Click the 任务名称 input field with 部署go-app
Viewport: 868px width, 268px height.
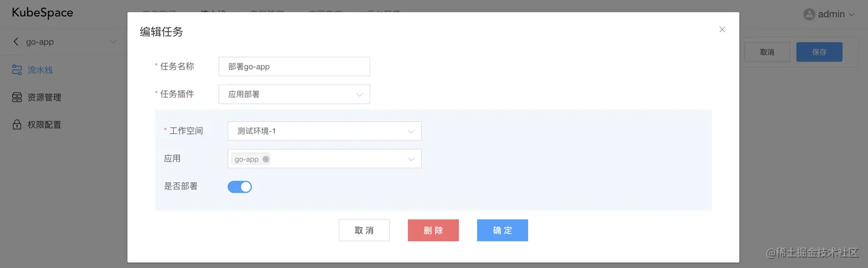294,67
